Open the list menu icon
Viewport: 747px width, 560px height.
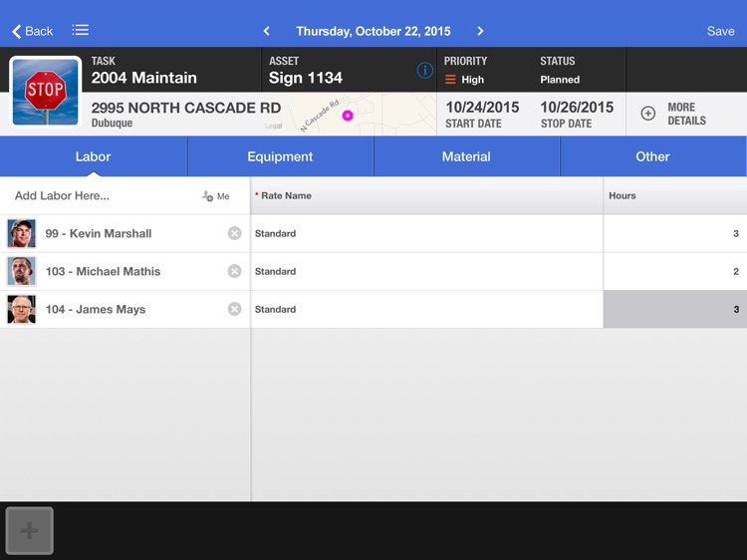81,31
